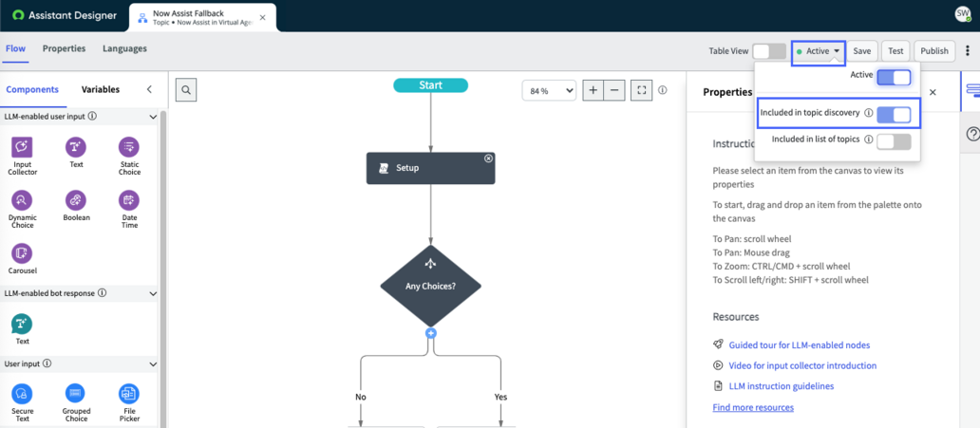Collapse the LLM-enabled bot response section
Viewport: 980px width, 428px height.
[153, 292]
